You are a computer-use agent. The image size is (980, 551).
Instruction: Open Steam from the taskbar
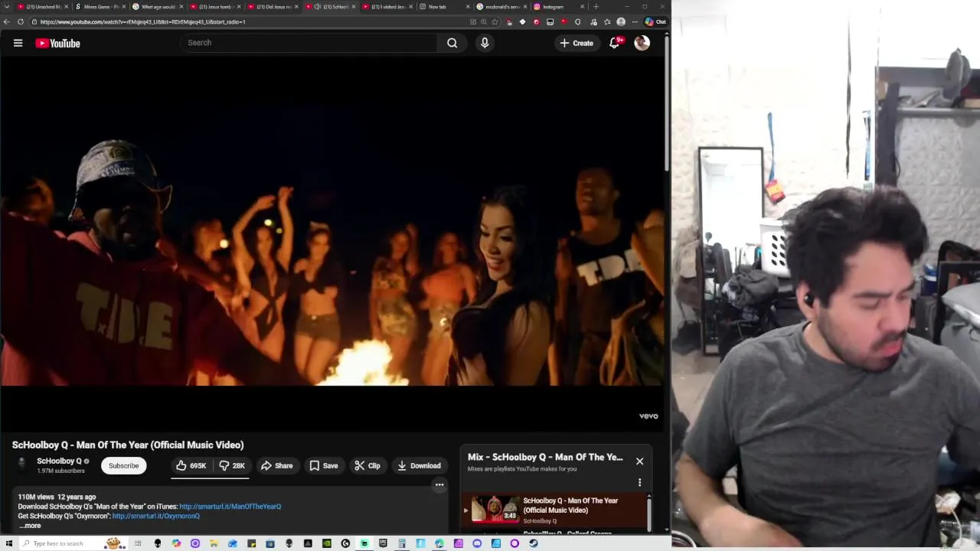(x=533, y=543)
